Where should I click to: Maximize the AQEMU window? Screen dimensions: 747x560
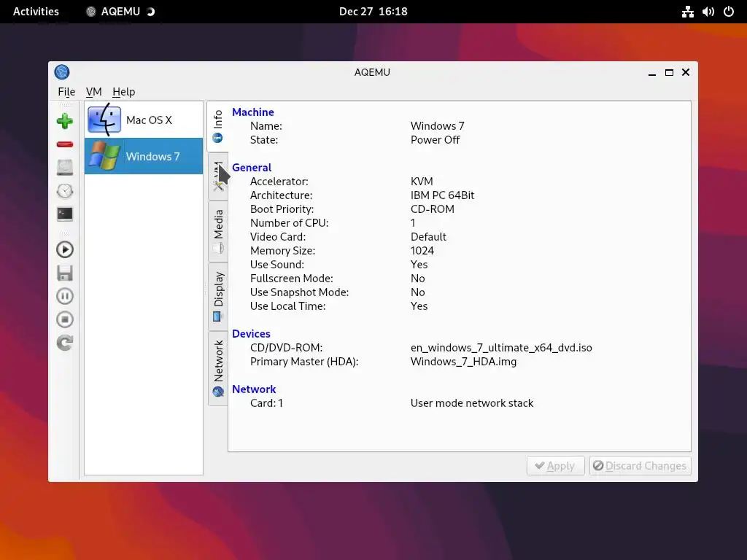pyautogui.click(x=669, y=72)
